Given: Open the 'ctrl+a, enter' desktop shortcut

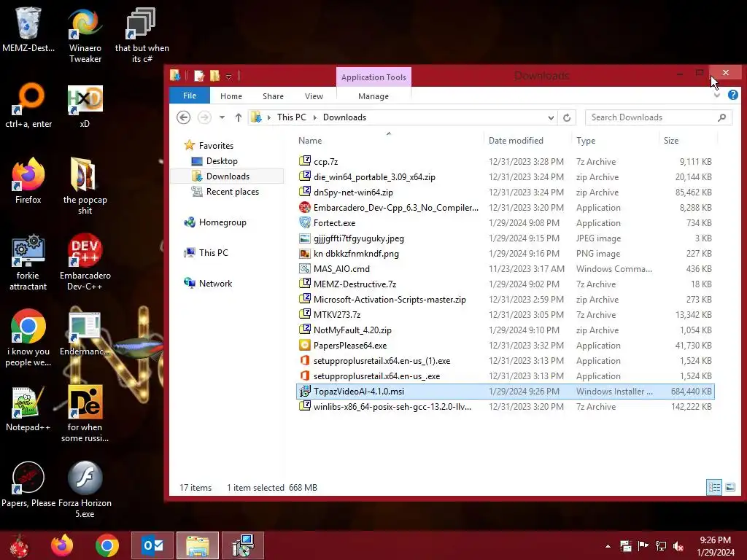Looking at the screenshot, I should (28, 105).
